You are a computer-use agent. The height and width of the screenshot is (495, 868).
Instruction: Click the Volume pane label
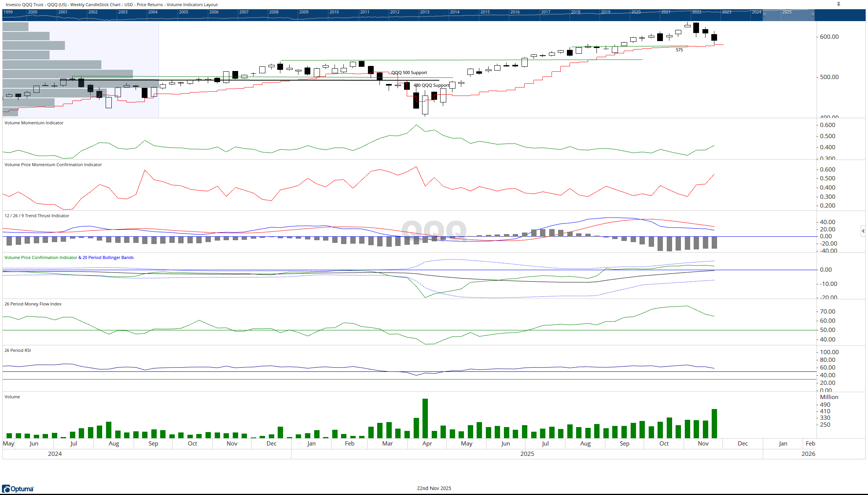click(12, 397)
